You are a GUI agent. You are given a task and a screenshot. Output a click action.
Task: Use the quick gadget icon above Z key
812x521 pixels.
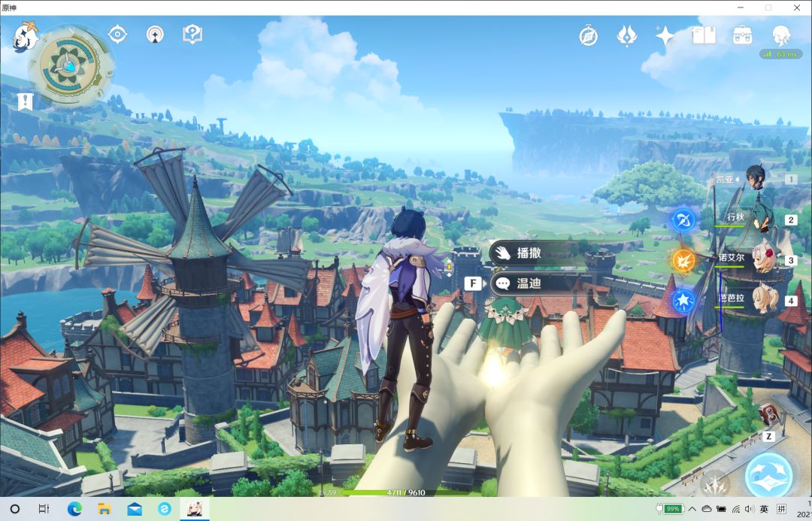pos(768,413)
